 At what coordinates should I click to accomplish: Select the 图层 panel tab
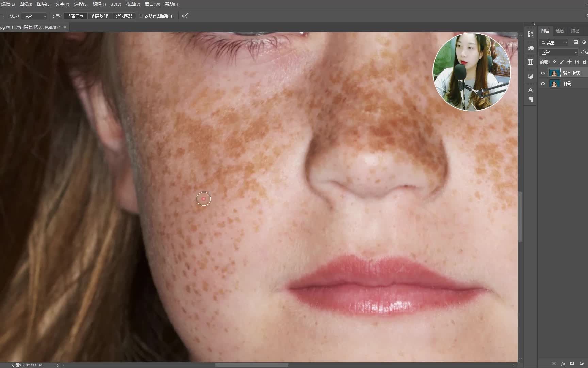(x=545, y=31)
